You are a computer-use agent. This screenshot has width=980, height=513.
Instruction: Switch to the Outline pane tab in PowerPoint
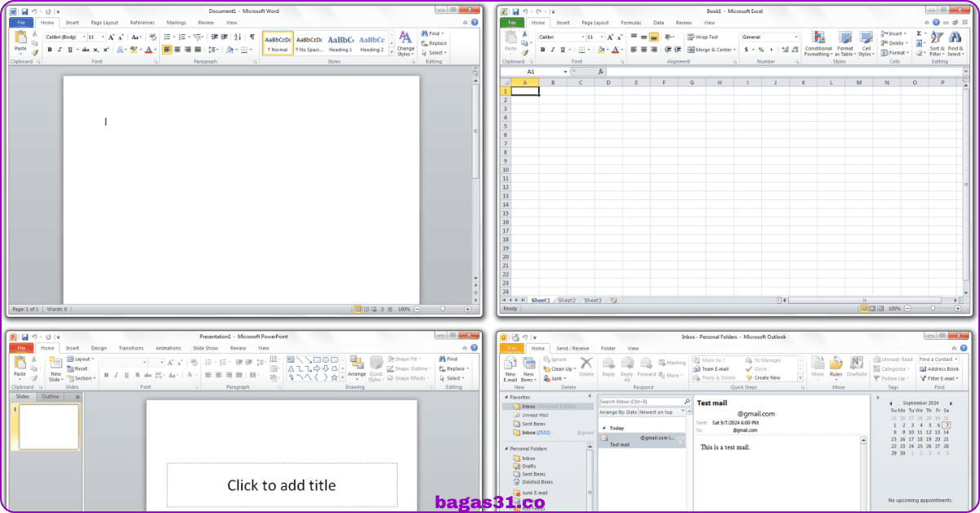tap(51, 396)
